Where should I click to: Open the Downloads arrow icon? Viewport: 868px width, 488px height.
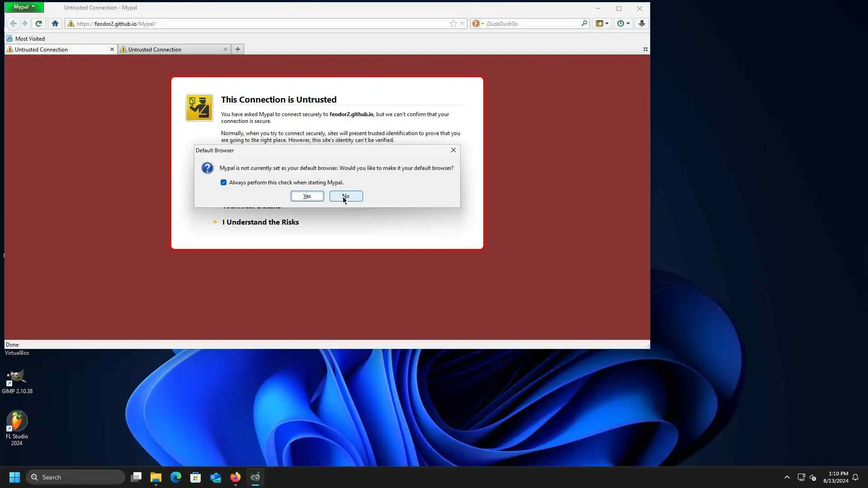coord(642,23)
